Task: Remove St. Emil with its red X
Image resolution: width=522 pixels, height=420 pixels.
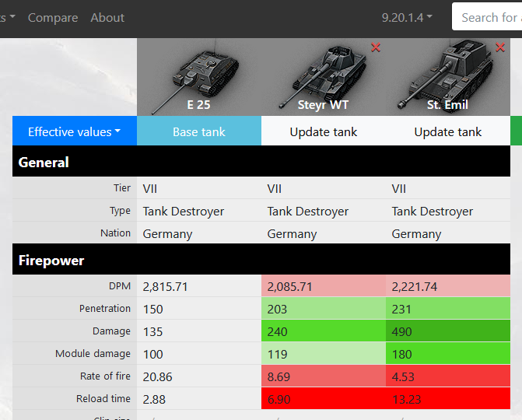Action: tap(500, 47)
